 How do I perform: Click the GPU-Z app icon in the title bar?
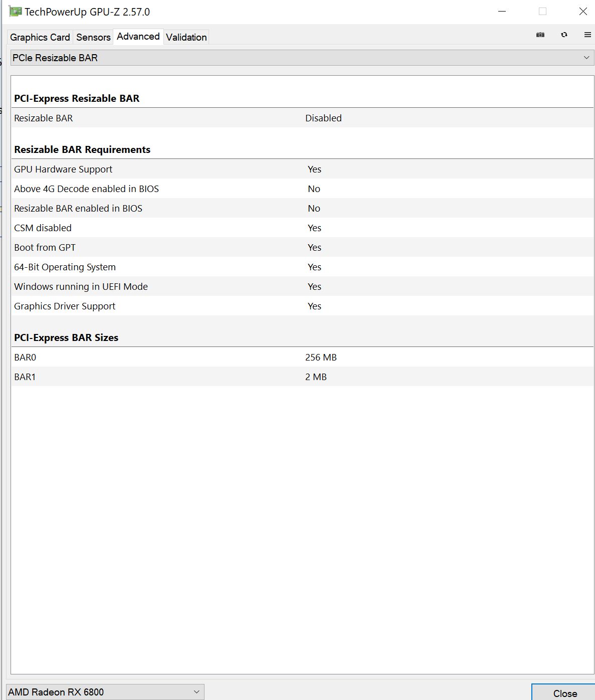(x=16, y=12)
